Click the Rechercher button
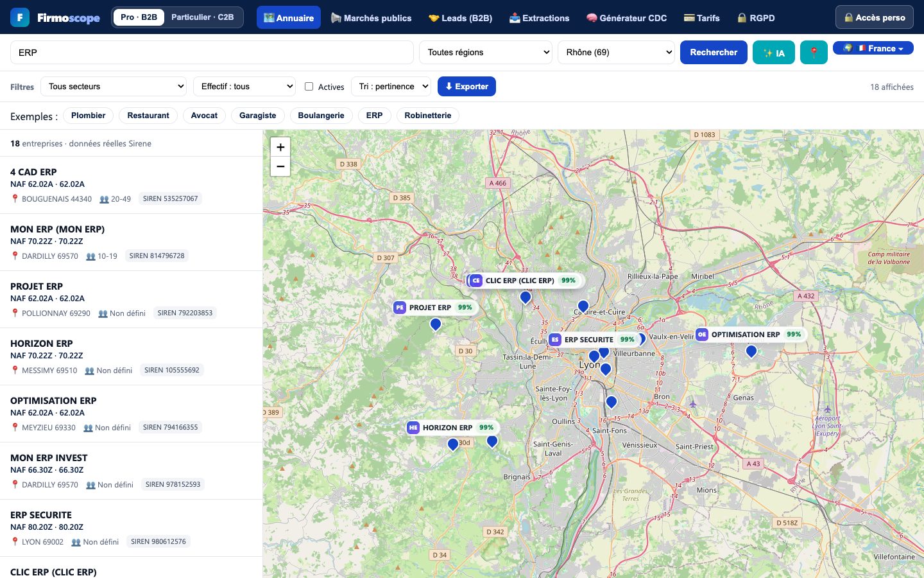The height and width of the screenshot is (578, 924). click(x=714, y=53)
